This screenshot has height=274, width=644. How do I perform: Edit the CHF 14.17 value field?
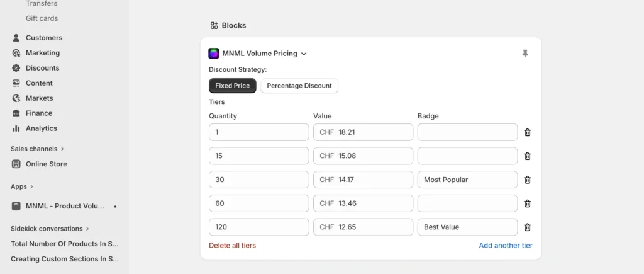pos(363,180)
